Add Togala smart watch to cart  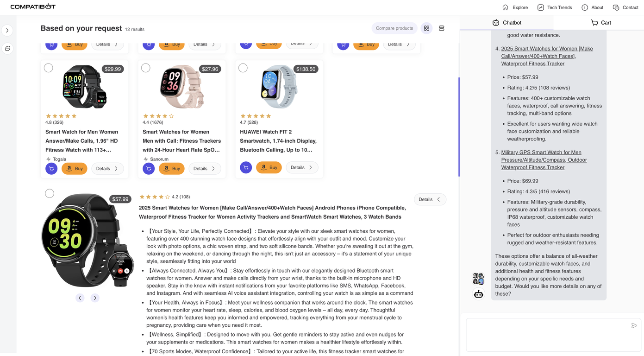point(51,169)
